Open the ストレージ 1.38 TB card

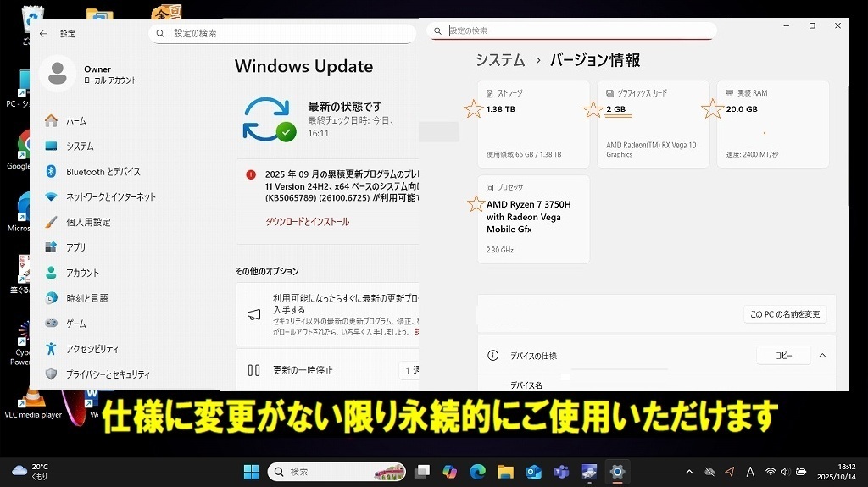coord(533,124)
